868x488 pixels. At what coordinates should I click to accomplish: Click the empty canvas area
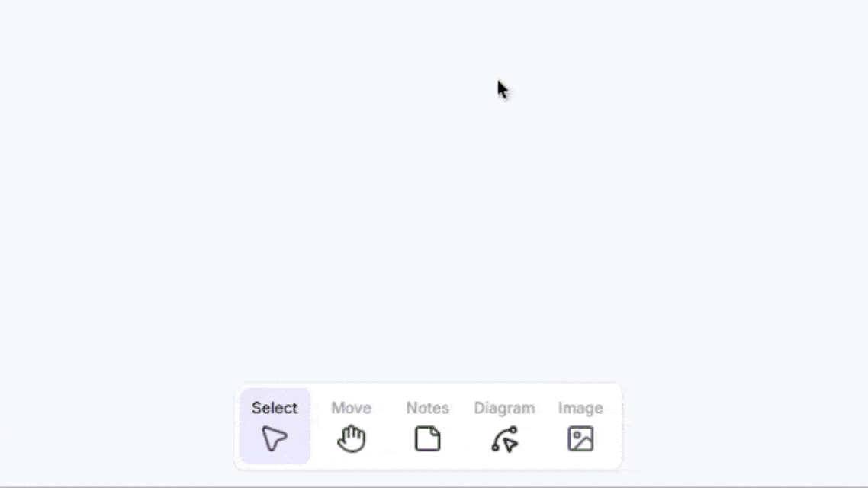[434, 188]
